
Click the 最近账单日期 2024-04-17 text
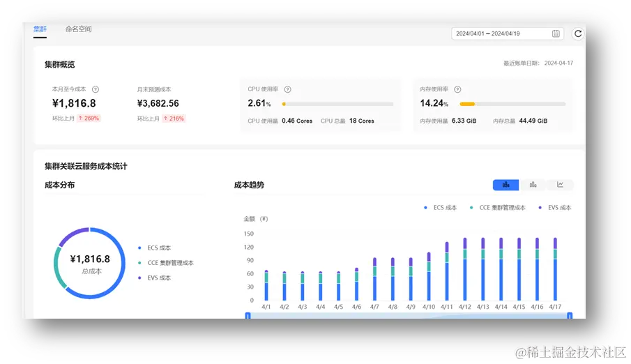tap(538, 63)
